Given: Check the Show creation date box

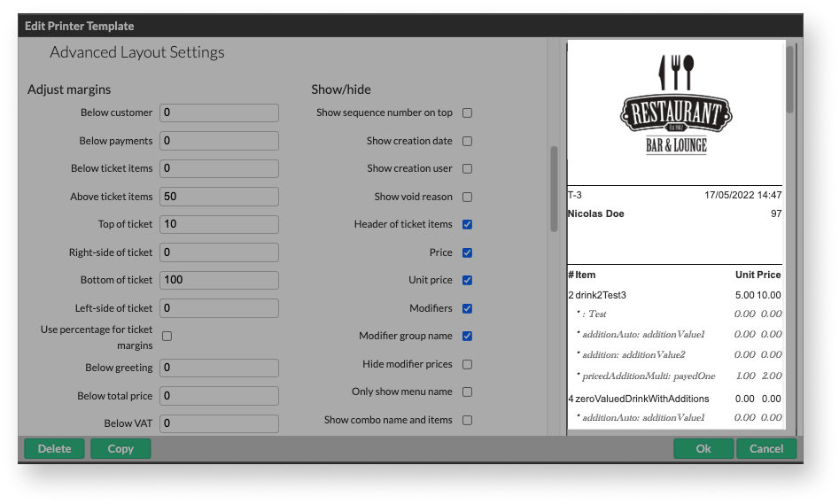Looking at the screenshot, I should (467, 141).
